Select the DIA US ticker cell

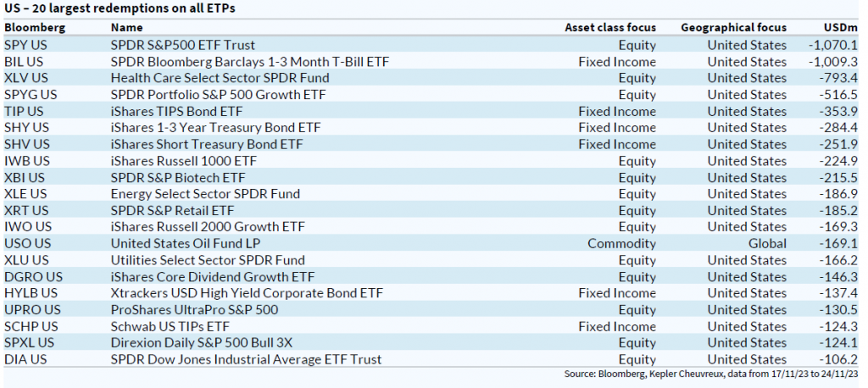[25, 359]
